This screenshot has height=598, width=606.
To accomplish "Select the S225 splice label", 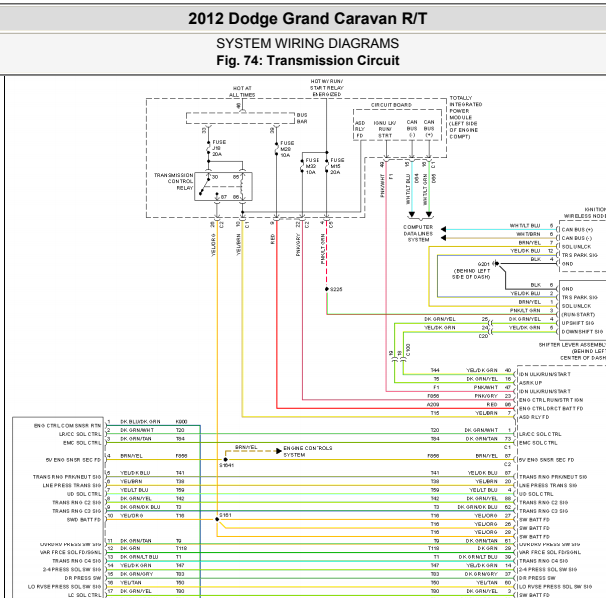I will 336,289.
